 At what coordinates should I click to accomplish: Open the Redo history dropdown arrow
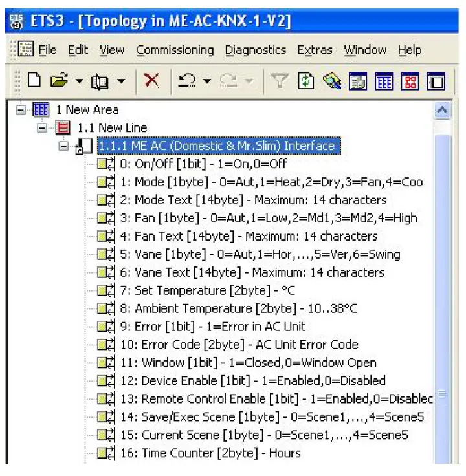pyautogui.click(x=249, y=81)
